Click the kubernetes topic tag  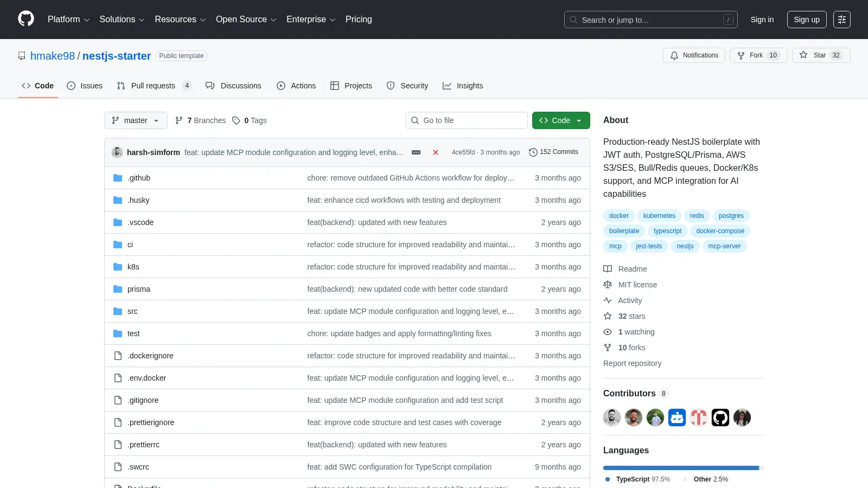(x=659, y=216)
